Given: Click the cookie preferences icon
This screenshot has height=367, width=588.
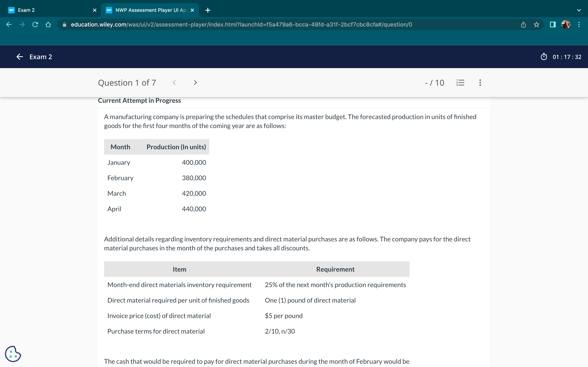Looking at the screenshot, I should pos(13,354).
